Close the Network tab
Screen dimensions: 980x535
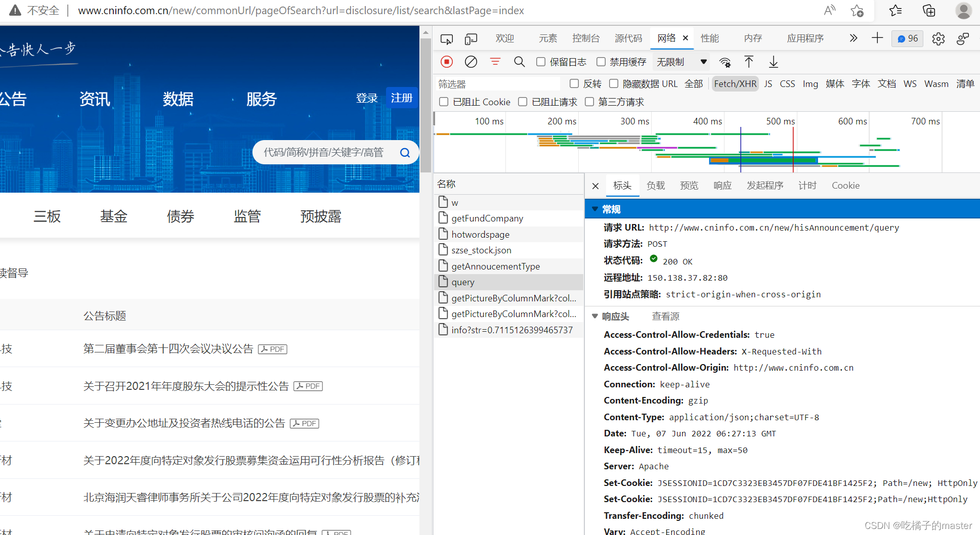pyautogui.click(x=686, y=38)
